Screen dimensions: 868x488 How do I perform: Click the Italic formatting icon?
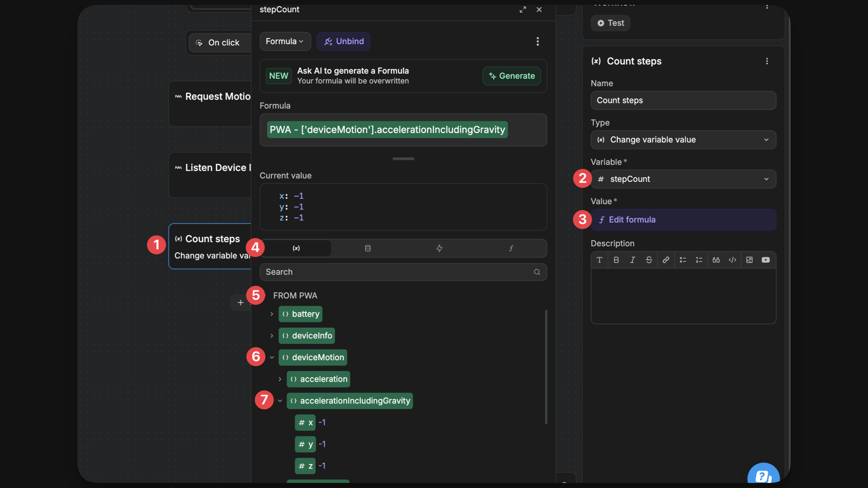click(x=632, y=260)
